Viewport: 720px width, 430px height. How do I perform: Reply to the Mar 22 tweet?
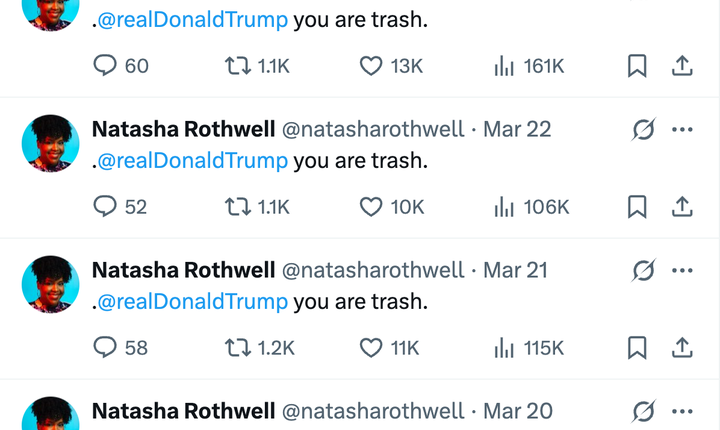tap(105, 207)
